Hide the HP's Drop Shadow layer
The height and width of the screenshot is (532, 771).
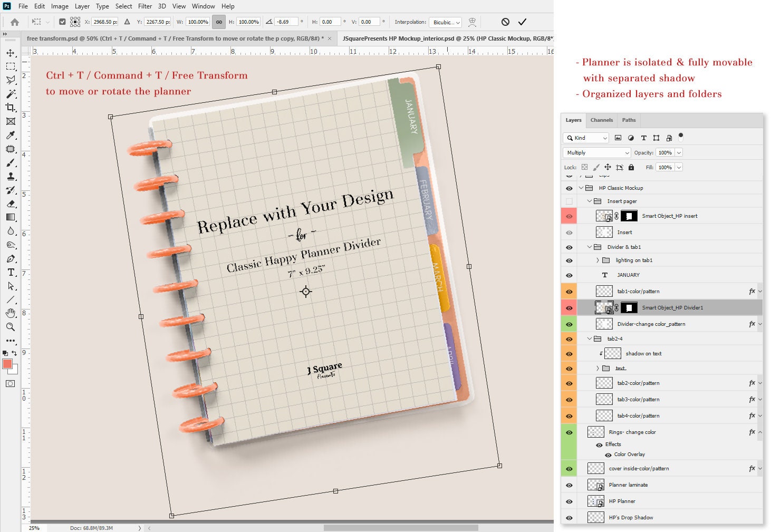click(569, 517)
